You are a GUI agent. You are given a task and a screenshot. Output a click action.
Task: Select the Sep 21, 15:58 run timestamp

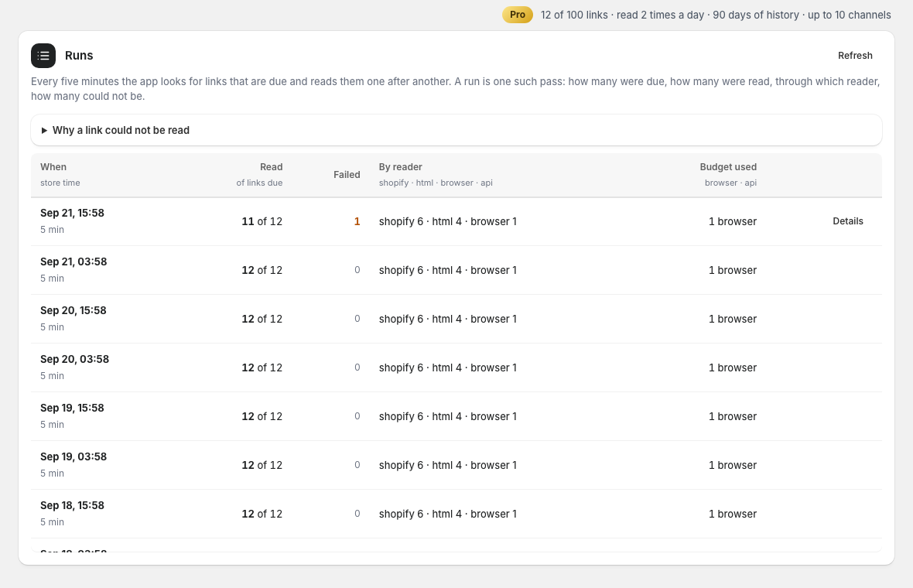tap(72, 213)
